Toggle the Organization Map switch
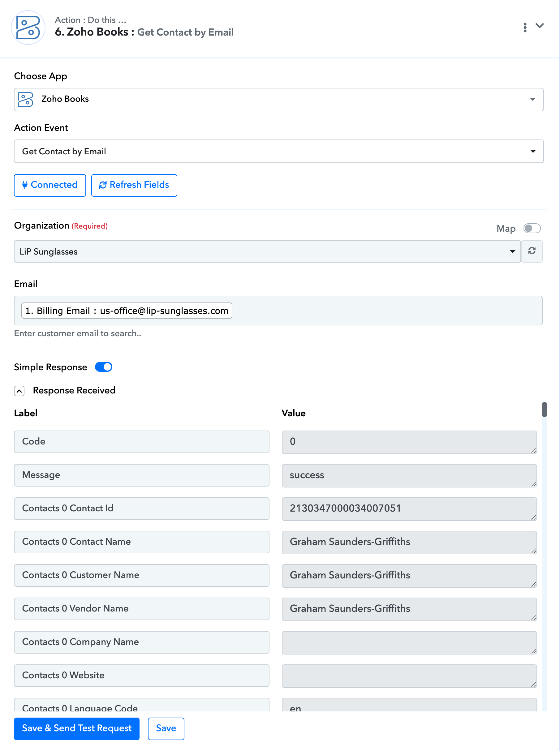Screen dimensions: 560x751 coord(532,228)
